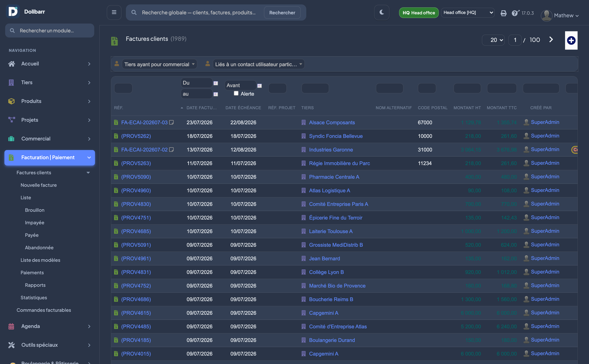This screenshot has height=364, width=589.
Task: Open the Impayée invoices list
Action: pyautogui.click(x=35, y=223)
